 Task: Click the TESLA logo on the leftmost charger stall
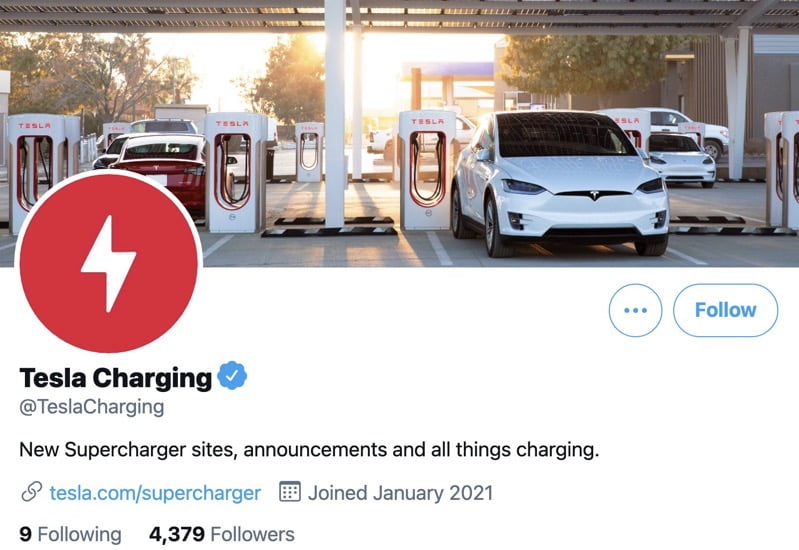[x=35, y=125]
